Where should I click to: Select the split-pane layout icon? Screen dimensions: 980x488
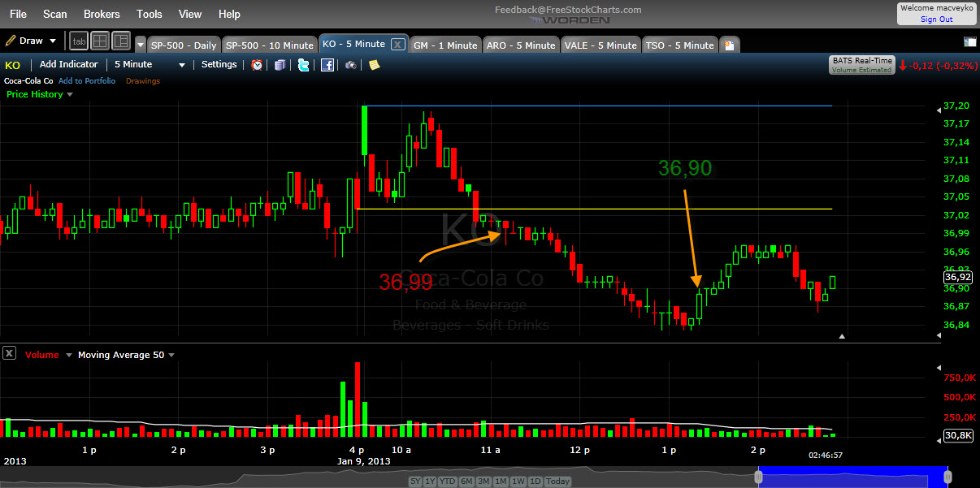121,41
